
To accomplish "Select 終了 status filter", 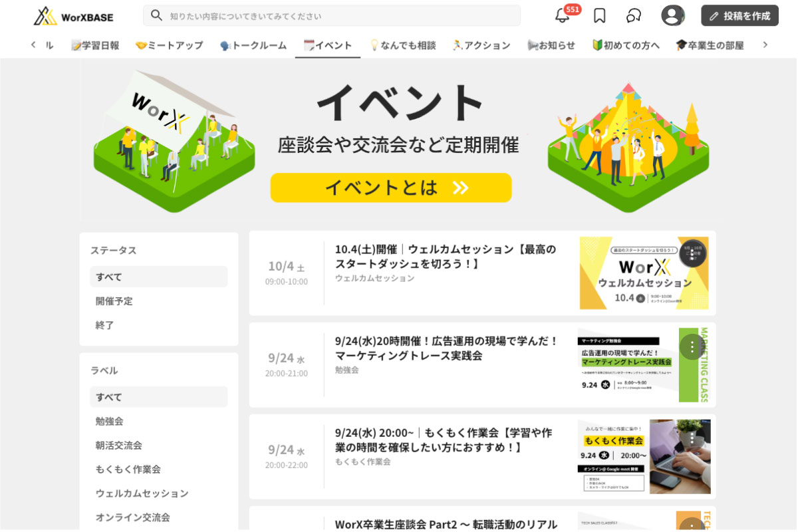I will click(105, 325).
